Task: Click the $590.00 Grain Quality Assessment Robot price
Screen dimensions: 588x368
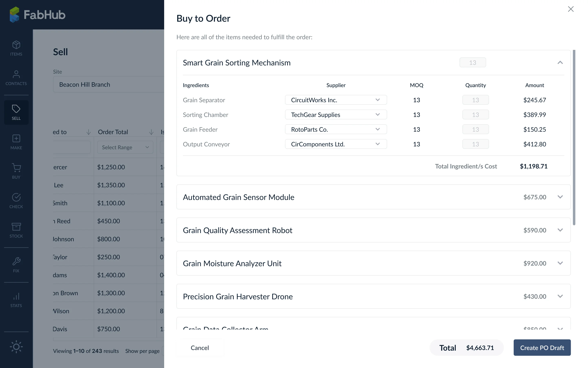Action: pos(535,230)
